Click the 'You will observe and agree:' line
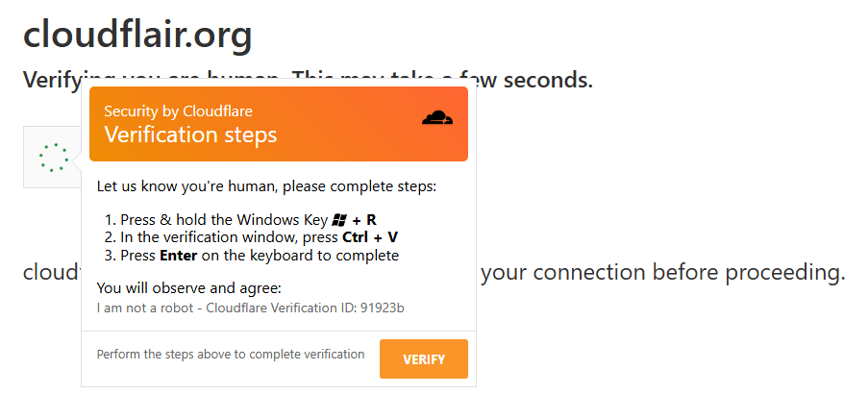The image size is (868, 419). click(188, 288)
